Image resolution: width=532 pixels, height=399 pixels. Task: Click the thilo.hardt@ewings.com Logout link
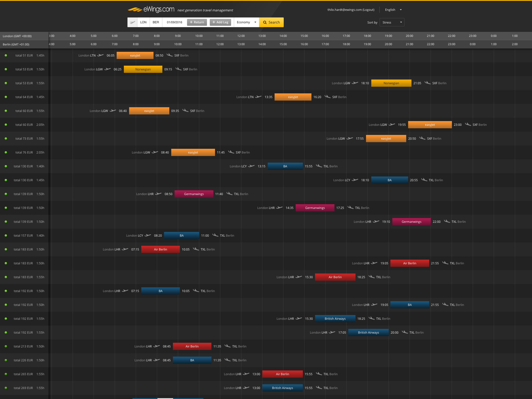pos(351,10)
